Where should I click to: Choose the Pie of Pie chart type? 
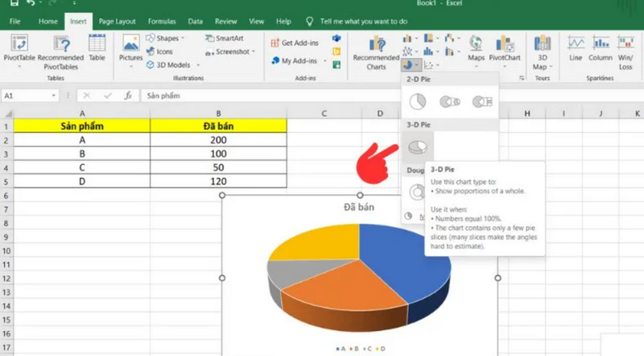450,101
